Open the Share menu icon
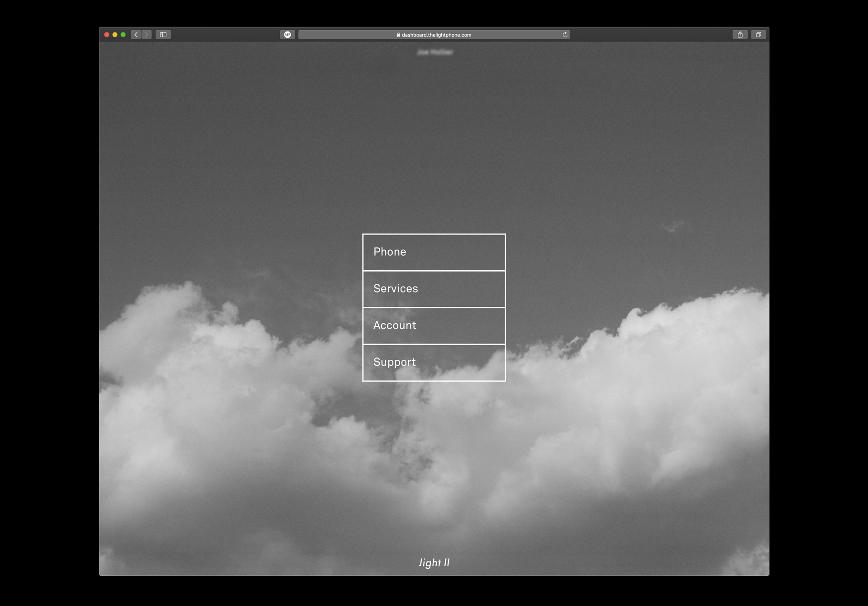 [x=740, y=35]
